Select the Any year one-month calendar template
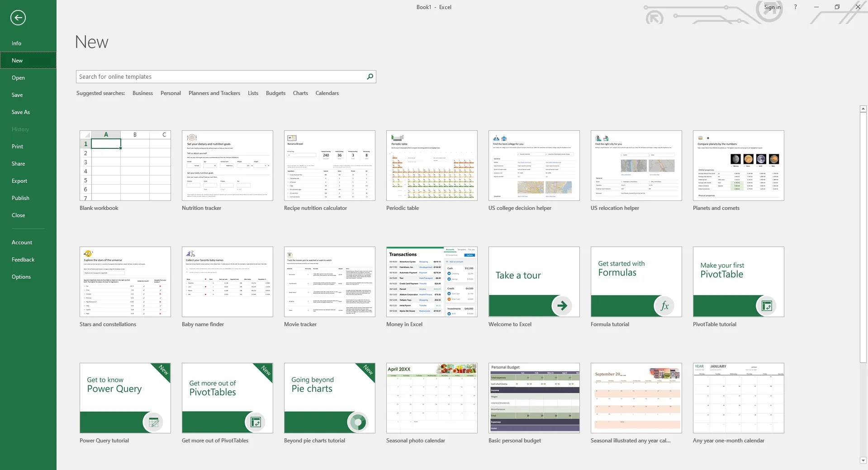The height and width of the screenshot is (470, 868). (x=739, y=398)
